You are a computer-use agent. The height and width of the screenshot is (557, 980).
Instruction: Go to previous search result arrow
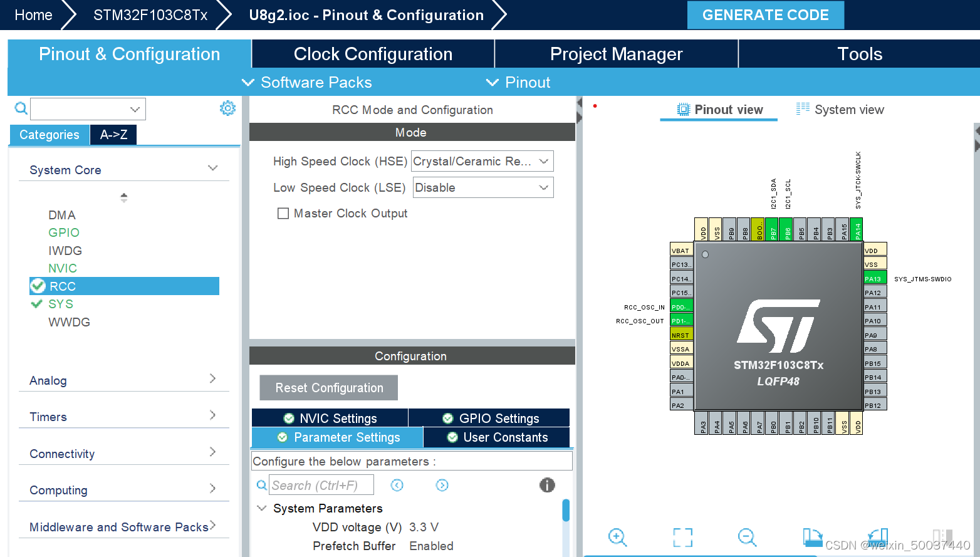397,485
